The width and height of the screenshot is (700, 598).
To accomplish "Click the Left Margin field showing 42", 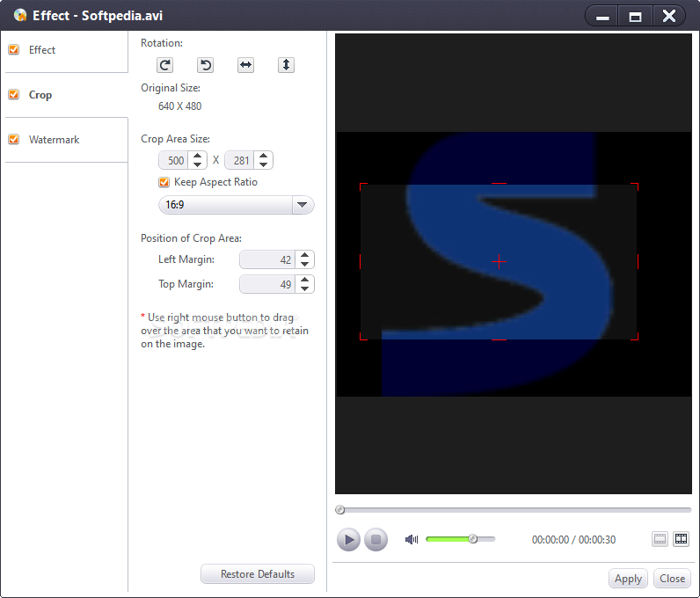I will (x=267, y=260).
